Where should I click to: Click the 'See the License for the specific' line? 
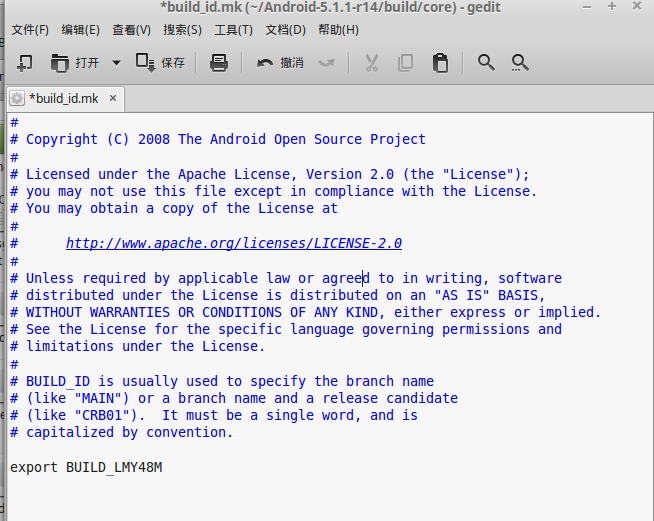[x=286, y=330]
